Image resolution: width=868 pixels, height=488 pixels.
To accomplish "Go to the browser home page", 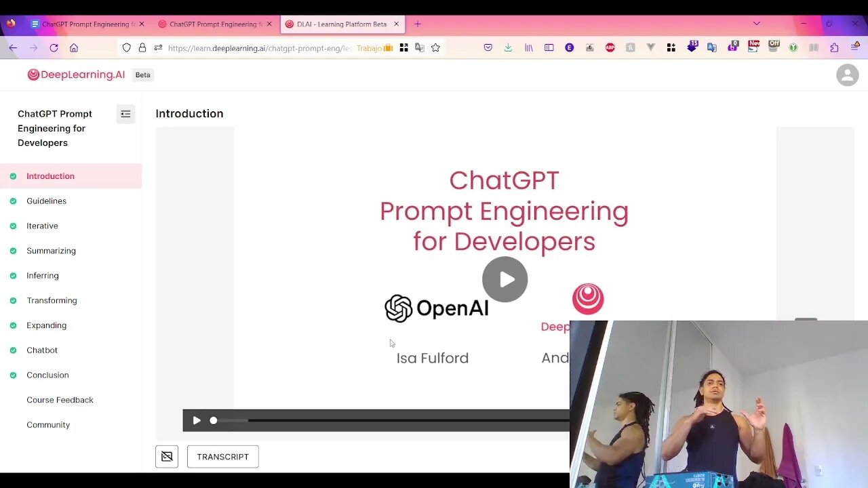I will coord(74,47).
